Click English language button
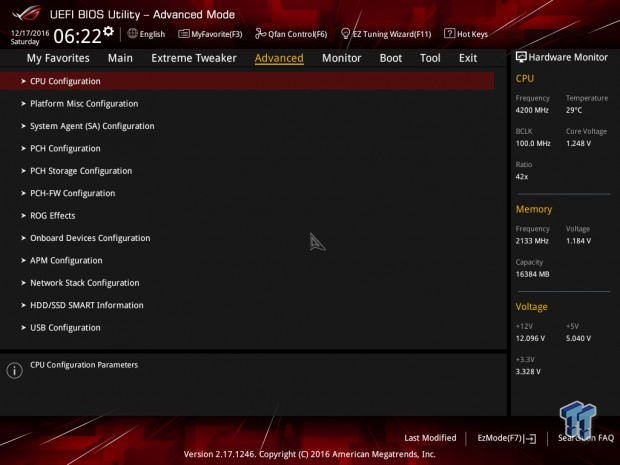Screen dimensions: 620x465 coord(152,34)
